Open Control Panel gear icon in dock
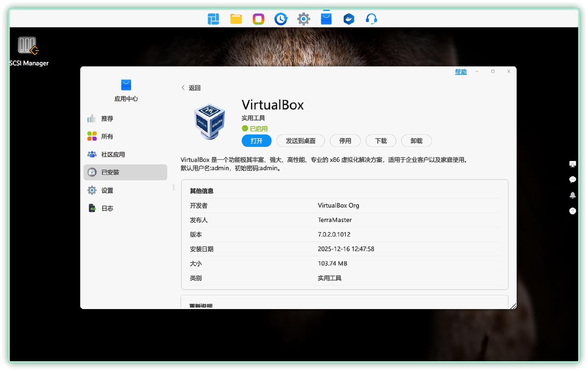Image resolution: width=588 pixels, height=371 pixels. pos(303,19)
